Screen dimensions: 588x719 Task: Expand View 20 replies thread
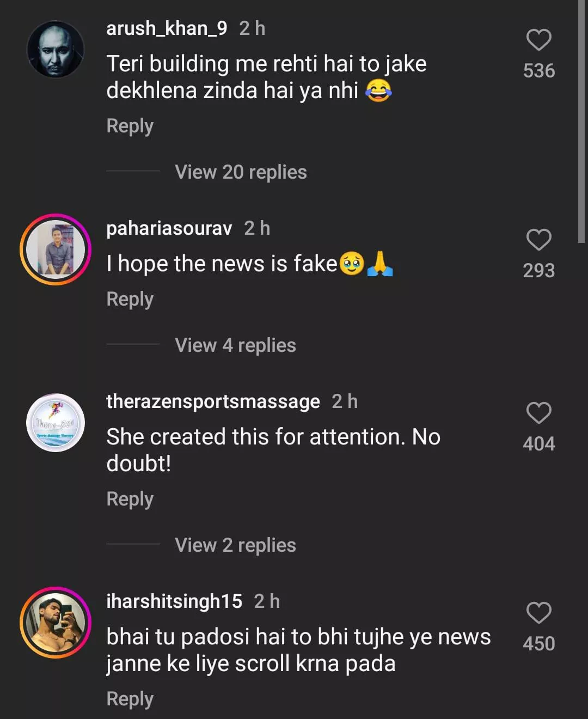pos(241,172)
